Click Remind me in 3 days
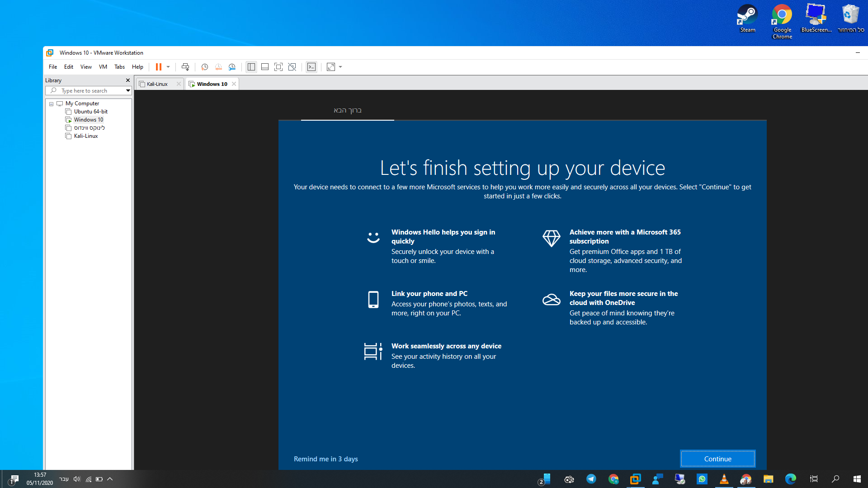This screenshot has width=868, height=488. click(325, 459)
